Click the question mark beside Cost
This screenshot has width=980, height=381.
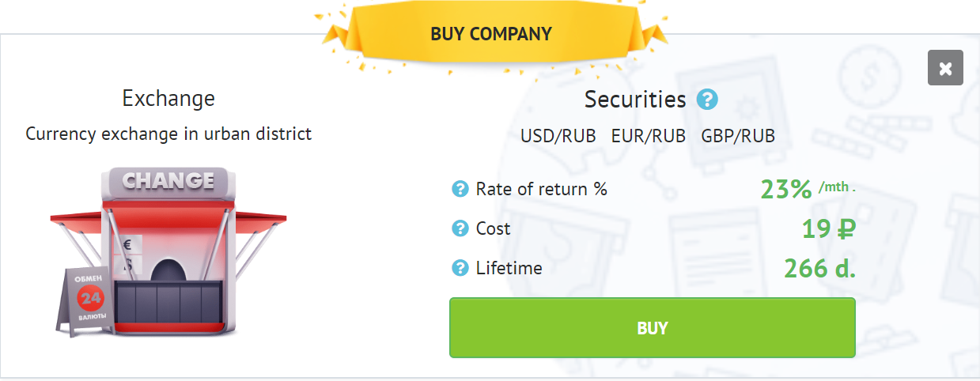pos(460,228)
